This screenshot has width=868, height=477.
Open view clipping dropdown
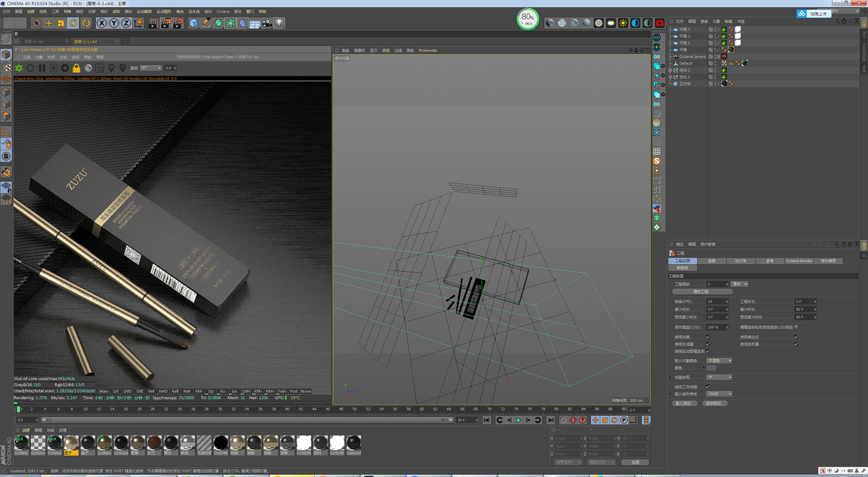(719, 377)
